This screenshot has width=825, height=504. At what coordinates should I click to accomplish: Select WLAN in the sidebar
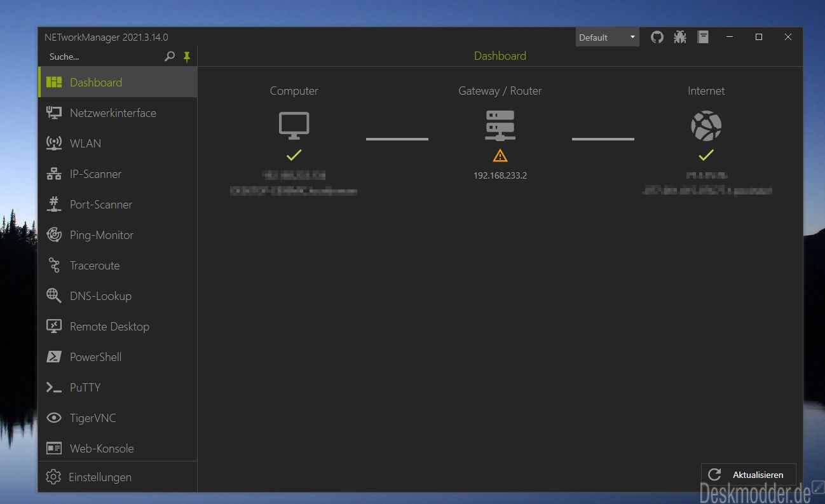(118, 144)
